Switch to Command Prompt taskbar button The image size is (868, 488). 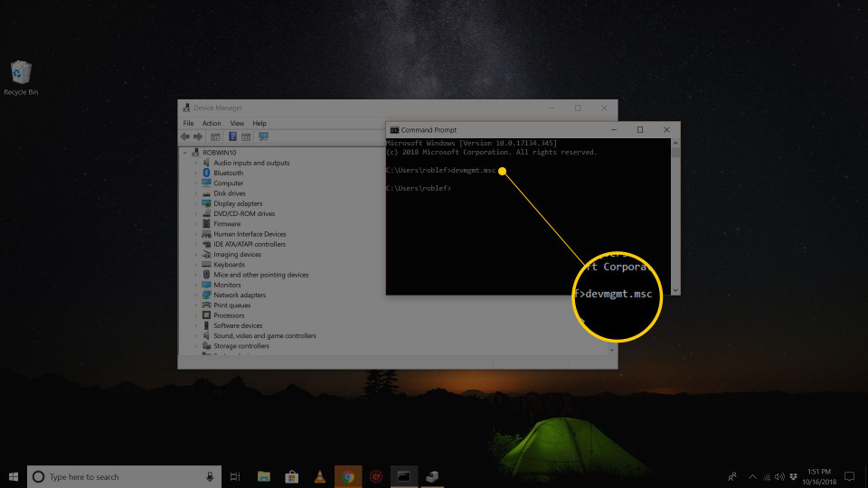pyautogui.click(x=403, y=477)
